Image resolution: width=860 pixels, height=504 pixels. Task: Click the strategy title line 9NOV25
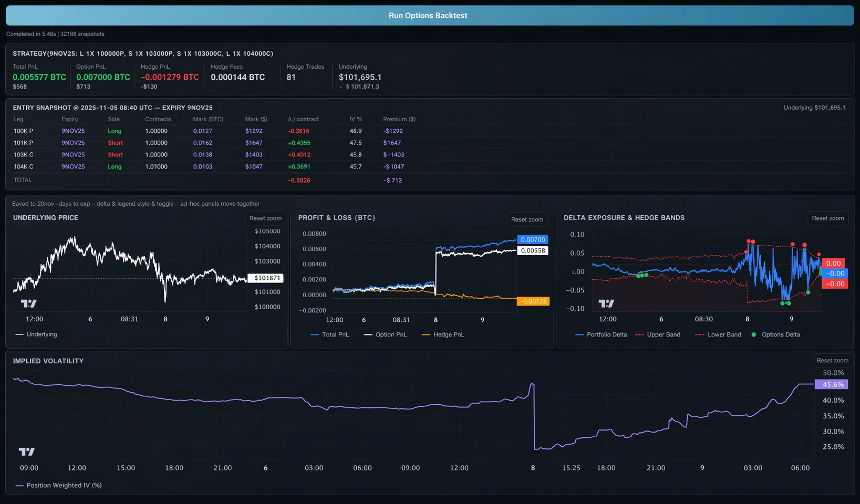143,54
